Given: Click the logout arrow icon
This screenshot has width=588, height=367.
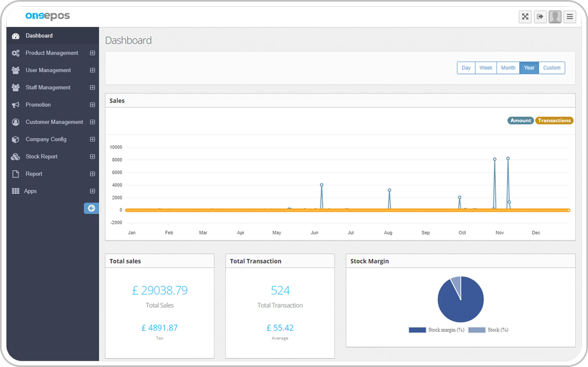Looking at the screenshot, I should pos(540,17).
